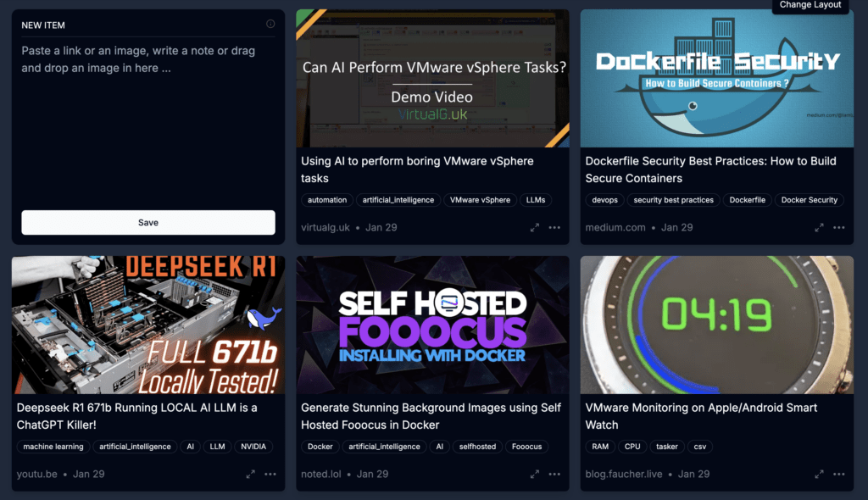Click the Change Layout button
Screen dimensions: 868x500
pos(810,5)
